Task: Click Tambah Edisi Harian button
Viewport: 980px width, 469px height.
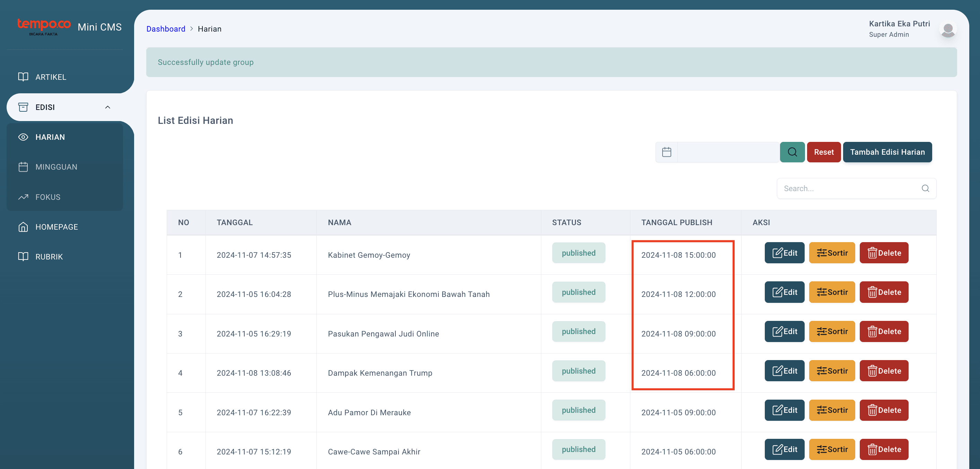Action: click(887, 152)
